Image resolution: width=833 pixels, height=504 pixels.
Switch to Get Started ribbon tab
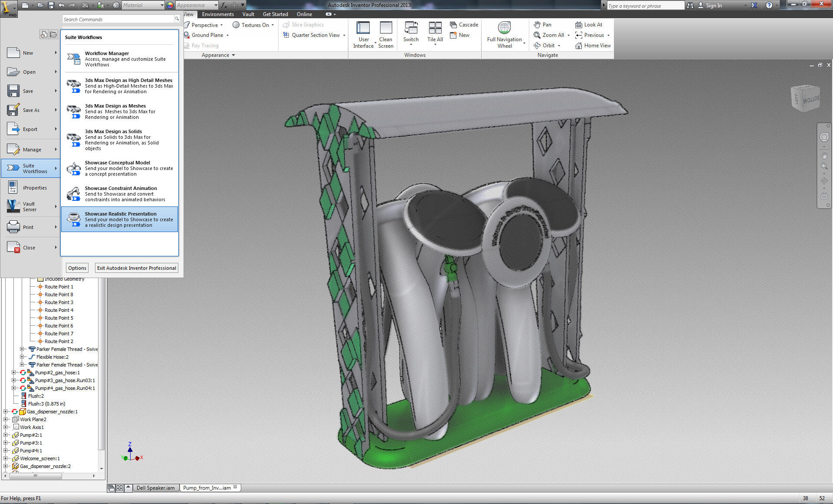click(275, 14)
